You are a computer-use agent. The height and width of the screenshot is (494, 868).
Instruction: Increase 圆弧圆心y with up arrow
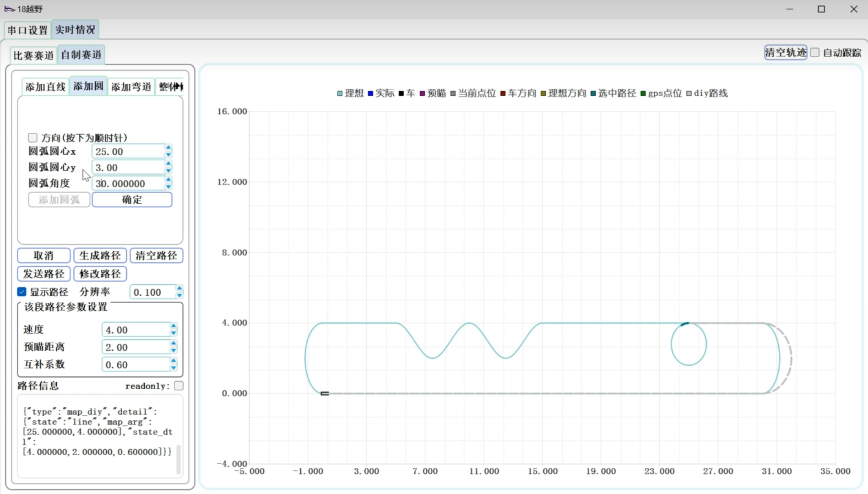pos(168,164)
